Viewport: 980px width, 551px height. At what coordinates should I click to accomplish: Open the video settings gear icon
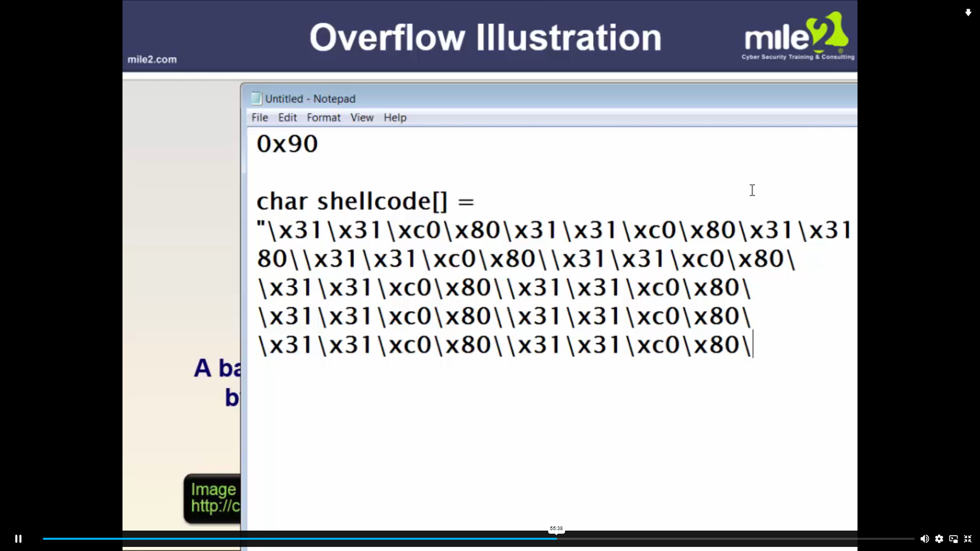[940, 539]
